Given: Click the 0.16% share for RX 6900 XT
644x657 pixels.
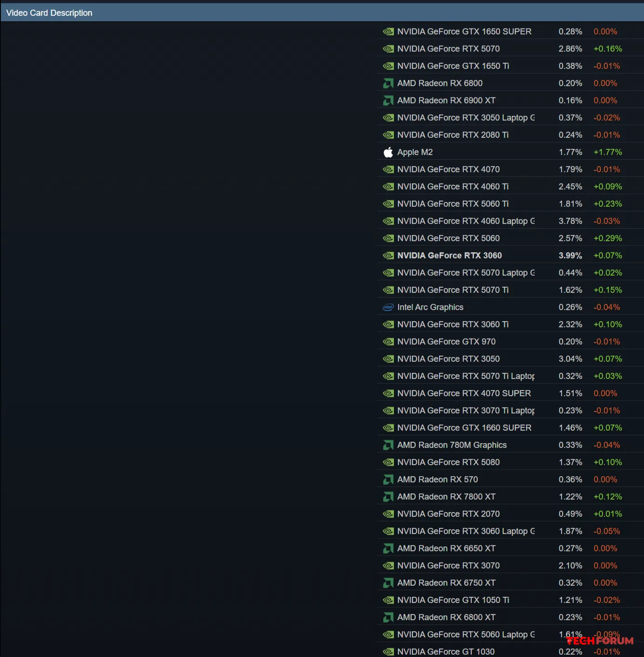Looking at the screenshot, I should [570, 101].
